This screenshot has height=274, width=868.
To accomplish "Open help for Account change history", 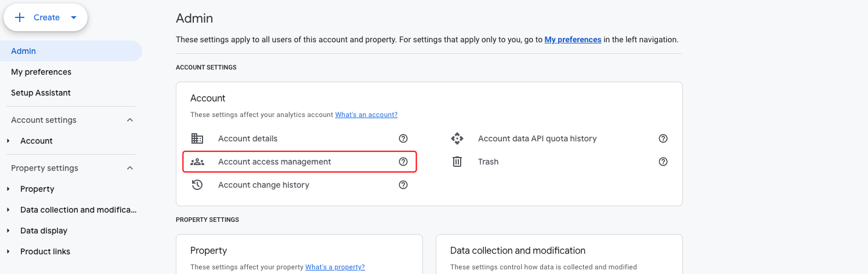I will pos(403,185).
